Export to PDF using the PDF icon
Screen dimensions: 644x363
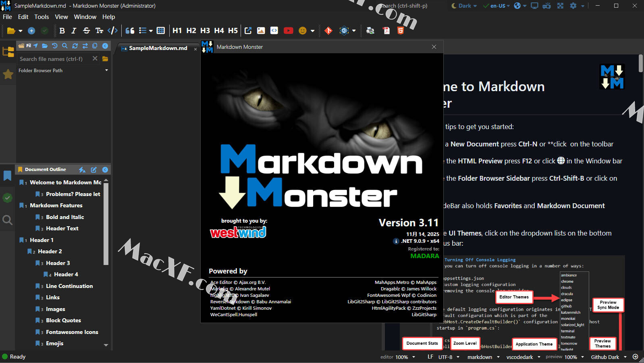tap(386, 31)
